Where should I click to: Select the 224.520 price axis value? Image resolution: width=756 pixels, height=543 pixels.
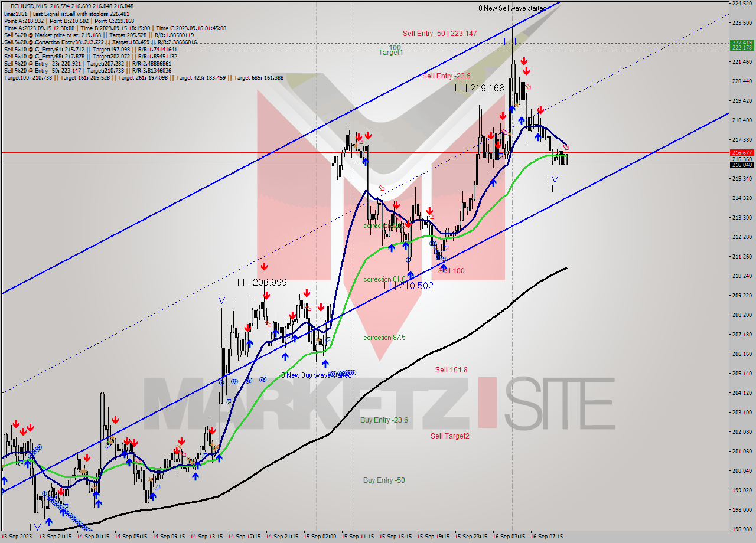741,4
